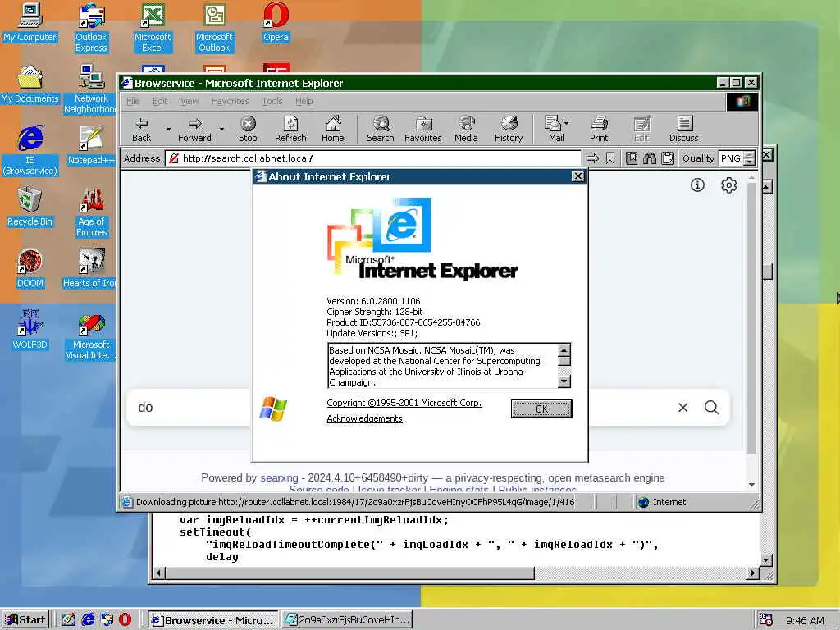Launch WOLF3D desktop shortcut

(x=30, y=330)
